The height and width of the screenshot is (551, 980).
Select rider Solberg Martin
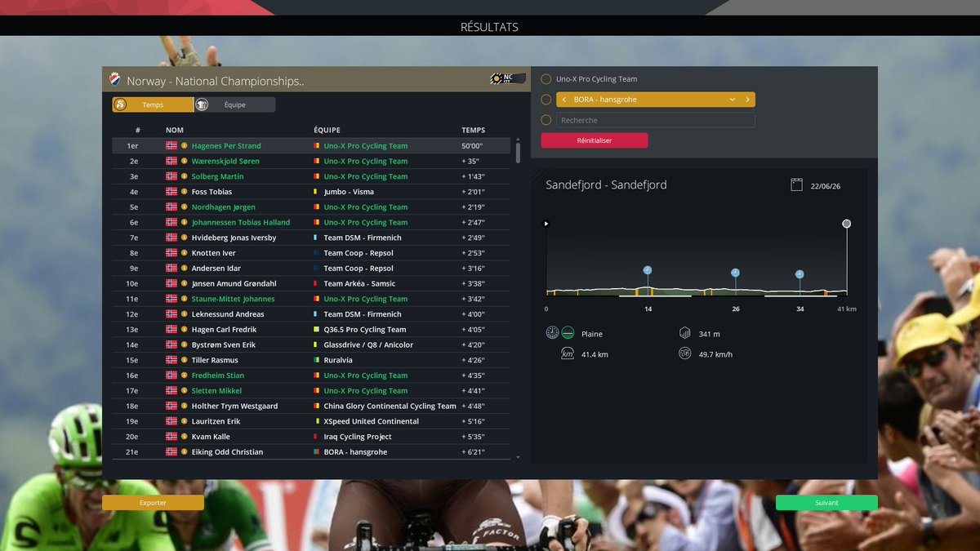pos(217,176)
